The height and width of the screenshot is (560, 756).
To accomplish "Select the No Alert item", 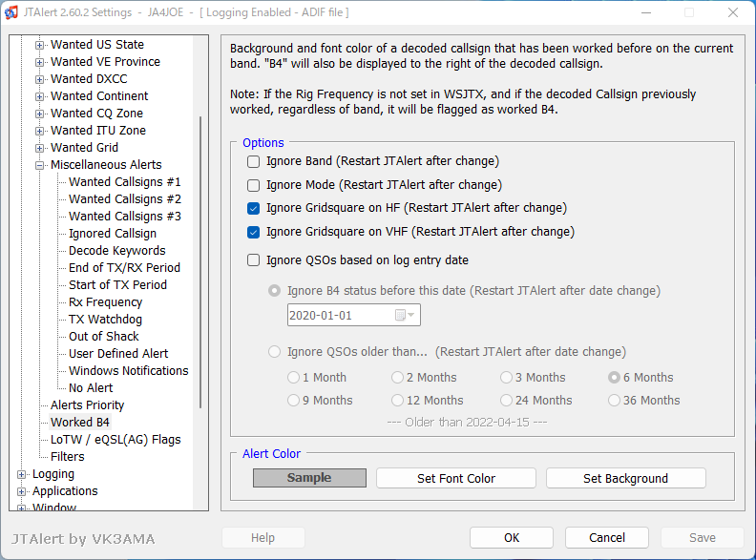I will point(91,388).
